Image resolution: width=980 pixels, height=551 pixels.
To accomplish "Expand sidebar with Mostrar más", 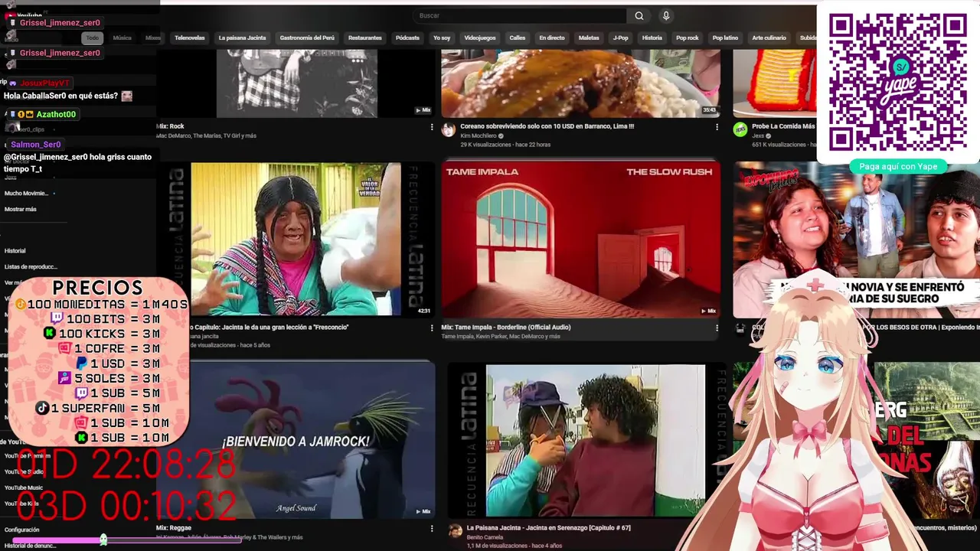I will [x=21, y=210].
